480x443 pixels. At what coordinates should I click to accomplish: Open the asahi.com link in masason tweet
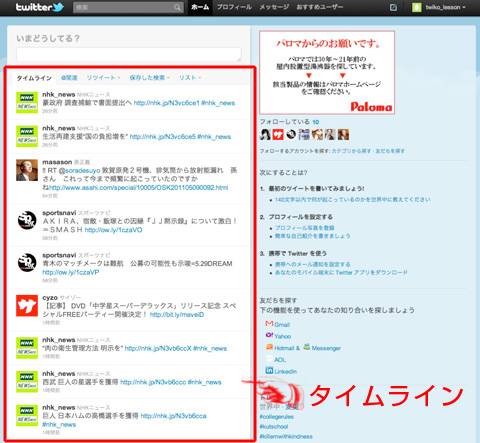[x=138, y=188]
